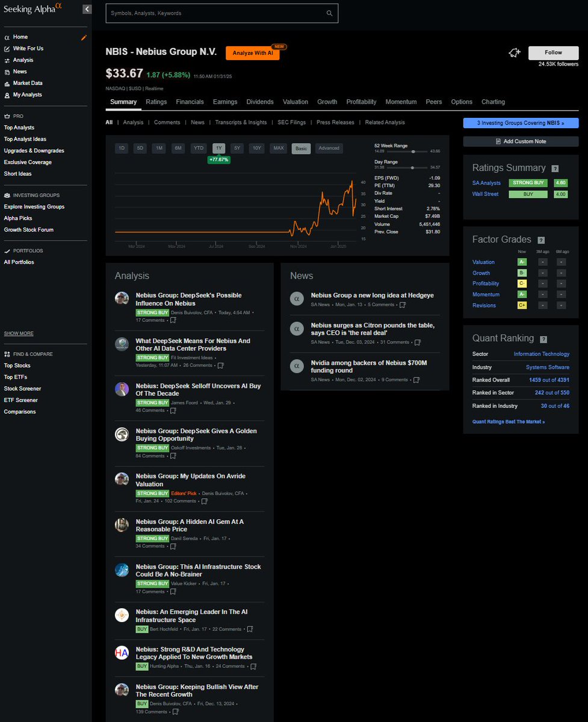Open the Ratings tab
The height and width of the screenshot is (722, 588).
[x=156, y=102]
